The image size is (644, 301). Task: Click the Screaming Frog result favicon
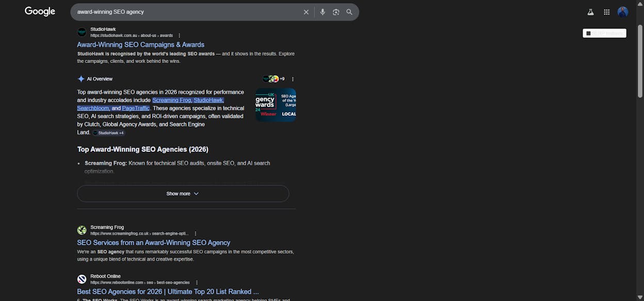pos(82,230)
